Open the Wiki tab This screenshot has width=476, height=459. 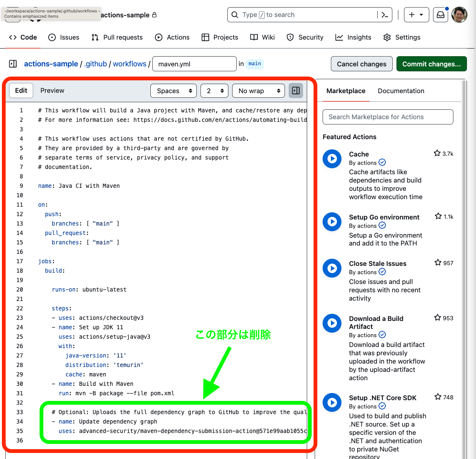(x=262, y=37)
